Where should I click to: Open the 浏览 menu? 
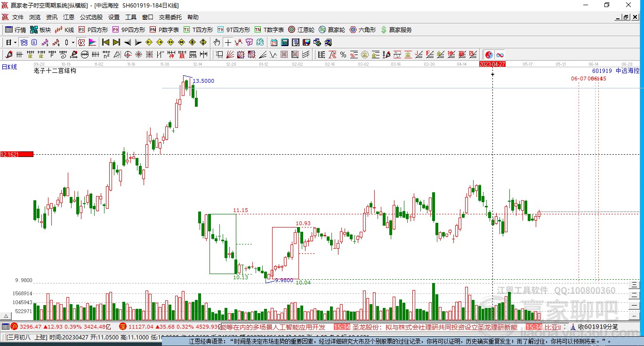(x=35, y=17)
